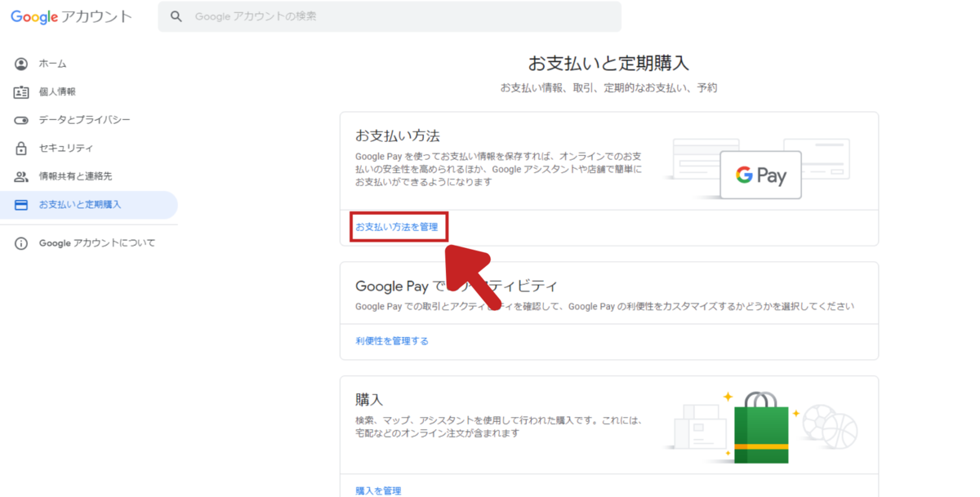This screenshot has height=497, width=980.
Task: Click お支払い方法を管理 link
Action: point(397,227)
